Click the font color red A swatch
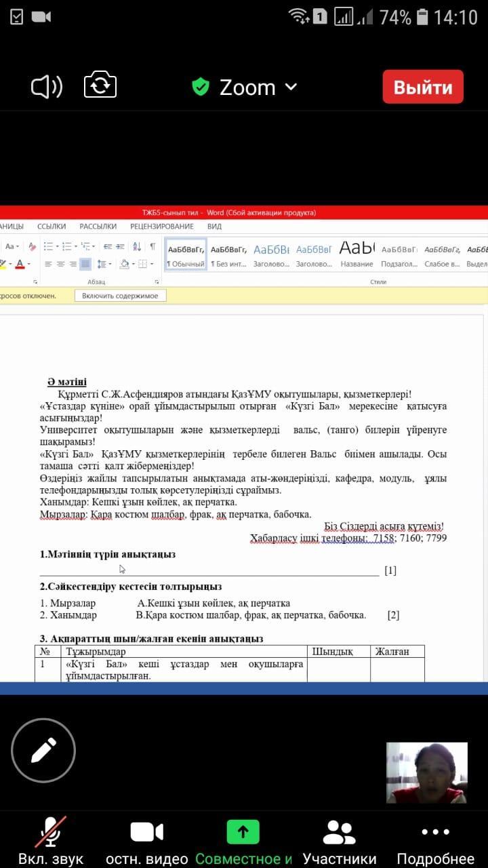Image resolution: width=488 pixels, height=868 pixels. tap(20, 264)
